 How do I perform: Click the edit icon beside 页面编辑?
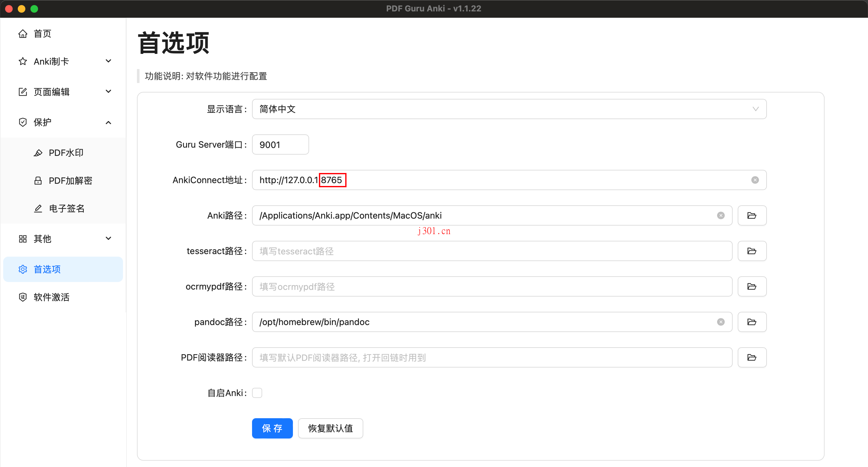[23, 92]
